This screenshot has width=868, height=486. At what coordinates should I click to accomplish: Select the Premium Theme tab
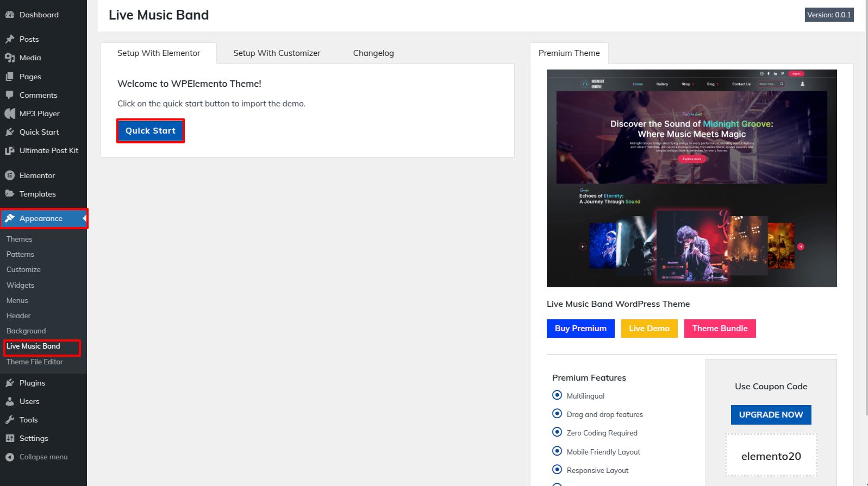coord(569,53)
